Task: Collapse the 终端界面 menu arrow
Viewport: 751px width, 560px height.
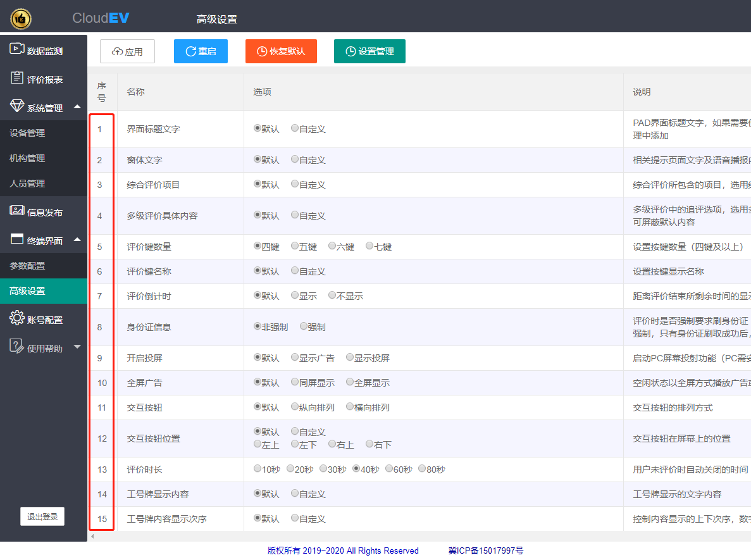Action: point(77,239)
